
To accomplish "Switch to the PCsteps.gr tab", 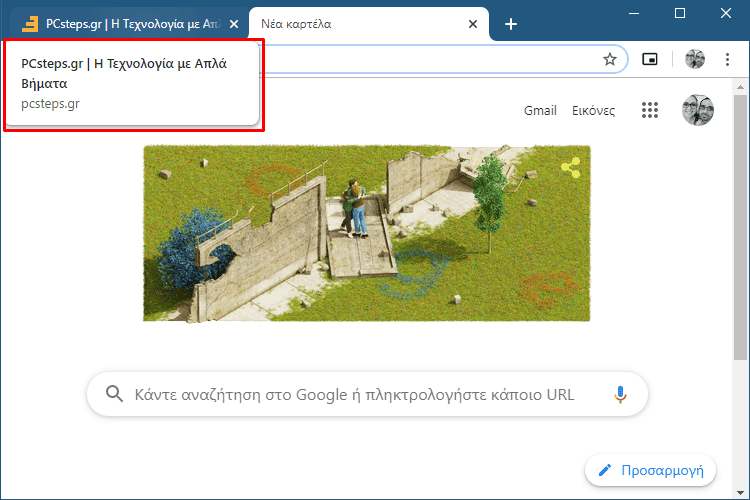I will [x=127, y=24].
